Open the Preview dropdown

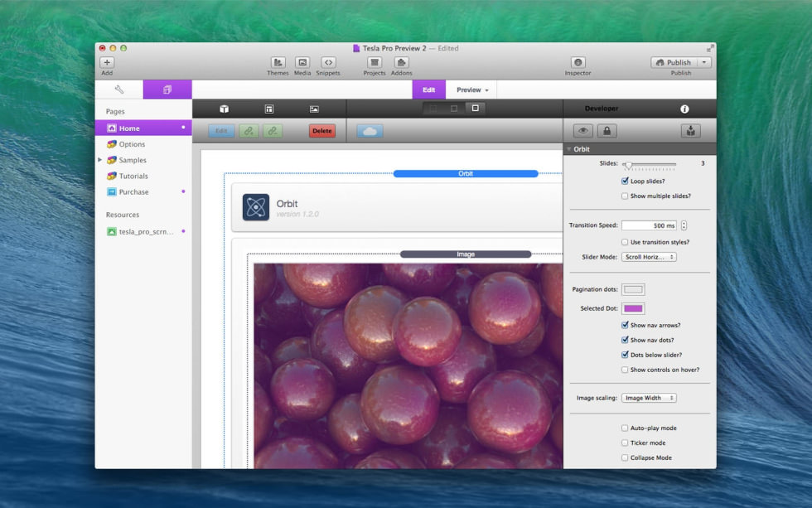pos(471,90)
